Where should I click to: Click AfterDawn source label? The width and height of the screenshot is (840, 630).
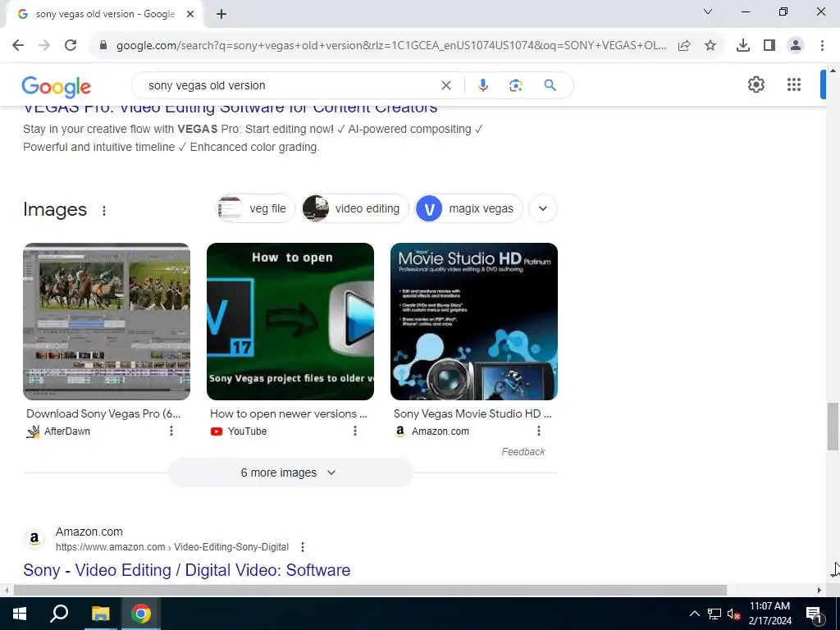[67, 431]
